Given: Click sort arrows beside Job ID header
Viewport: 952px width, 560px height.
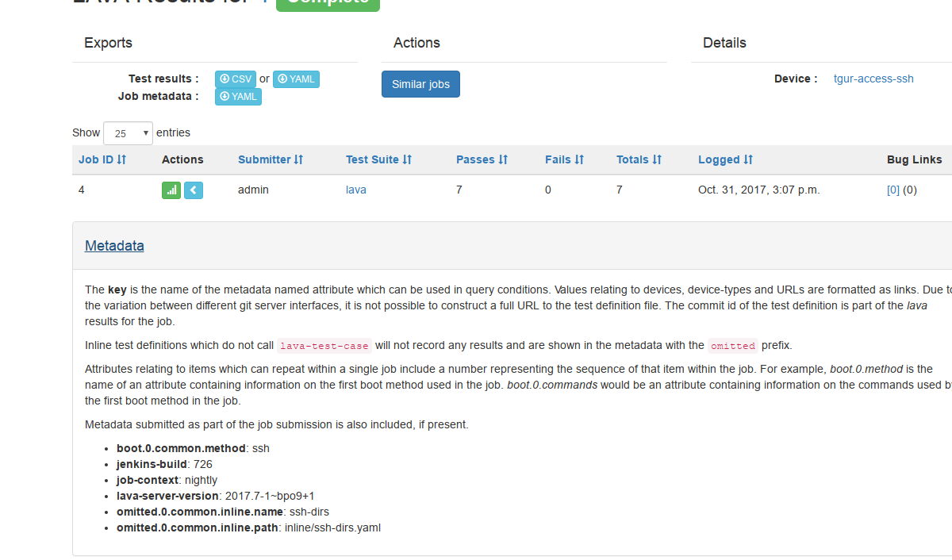Looking at the screenshot, I should point(121,159).
